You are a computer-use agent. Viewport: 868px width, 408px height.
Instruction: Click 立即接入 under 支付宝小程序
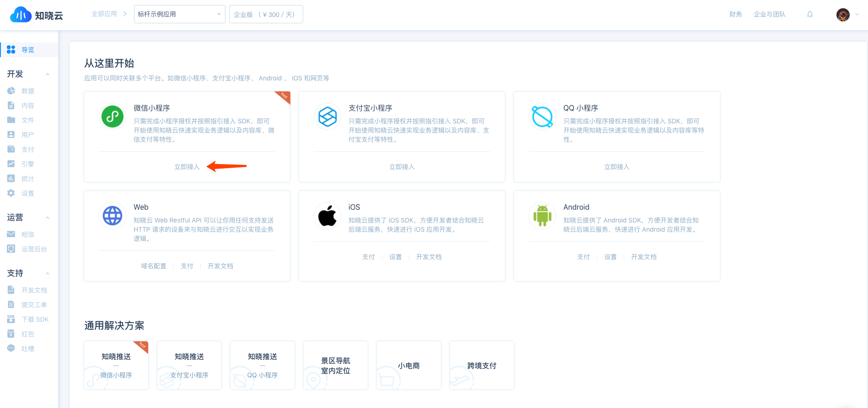[402, 167]
